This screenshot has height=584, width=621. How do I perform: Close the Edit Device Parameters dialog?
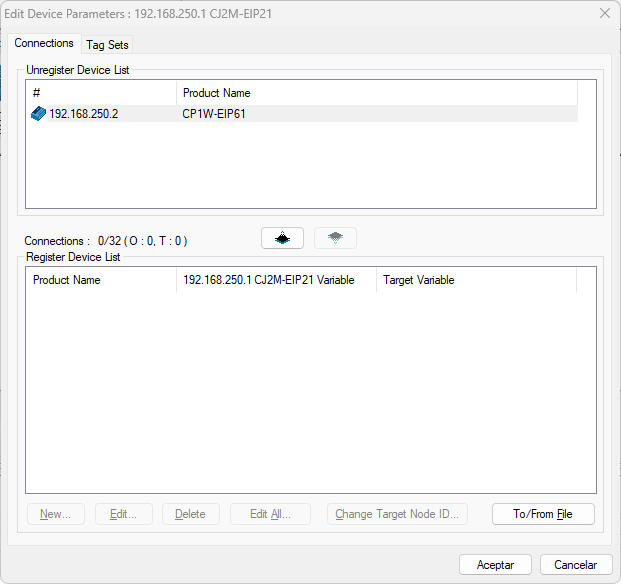point(605,13)
